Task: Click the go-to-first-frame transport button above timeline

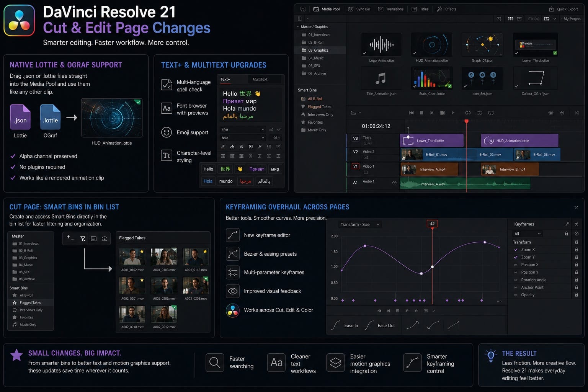Action: [x=411, y=113]
